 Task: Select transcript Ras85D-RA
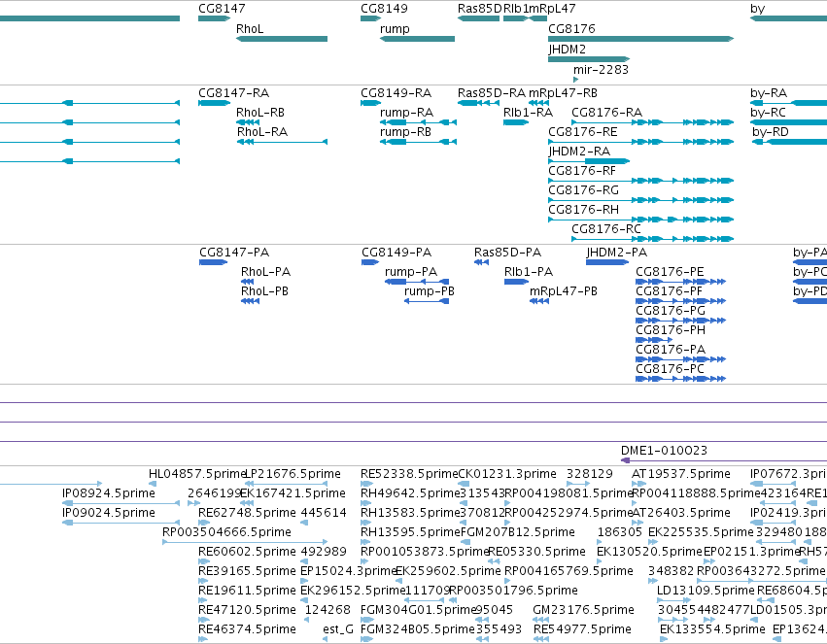(478, 103)
